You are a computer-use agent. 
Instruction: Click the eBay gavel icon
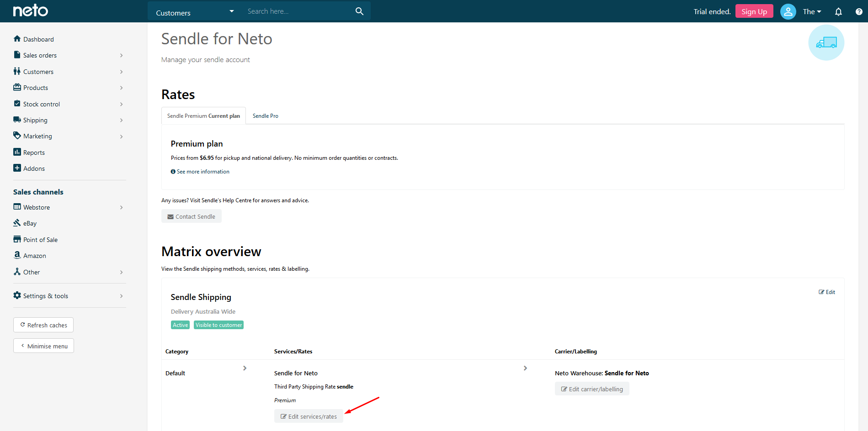click(17, 223)
